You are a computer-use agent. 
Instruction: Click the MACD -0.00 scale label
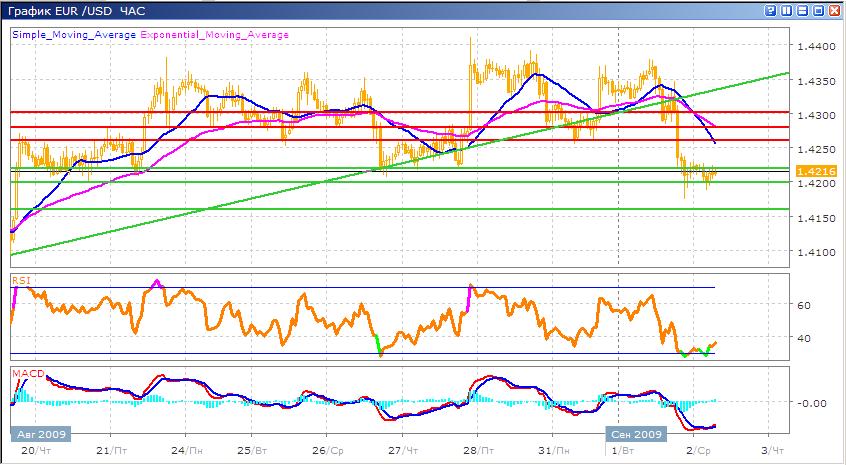click(809, 402)
